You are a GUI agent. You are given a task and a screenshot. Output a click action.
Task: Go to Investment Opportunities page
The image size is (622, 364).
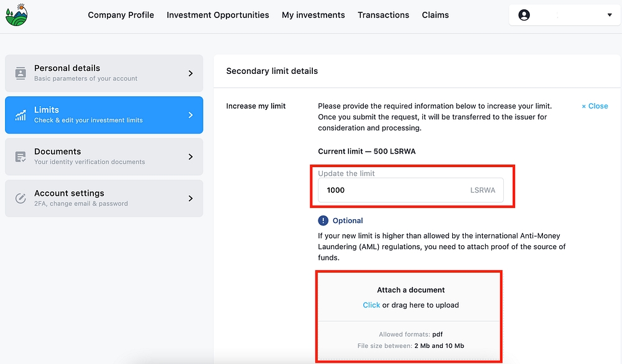[218, 15]
